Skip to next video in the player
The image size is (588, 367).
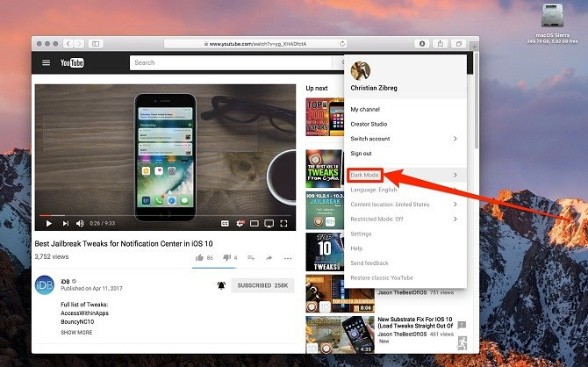(x=65, y=223)
